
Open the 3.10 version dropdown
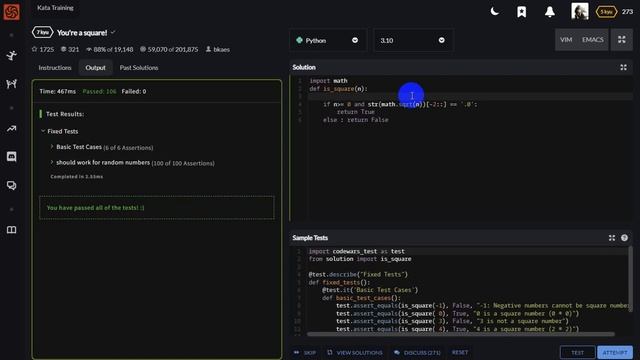click(x=413, y=40)
